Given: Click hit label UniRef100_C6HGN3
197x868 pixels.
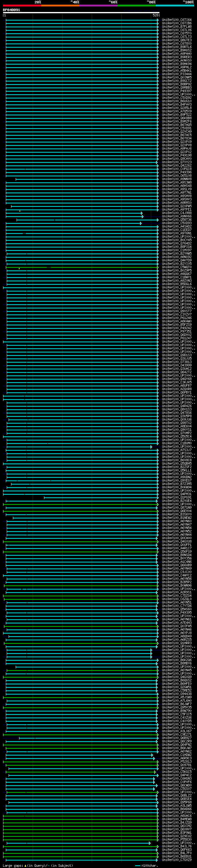Looking at the screenshot, I should (176, 778).
